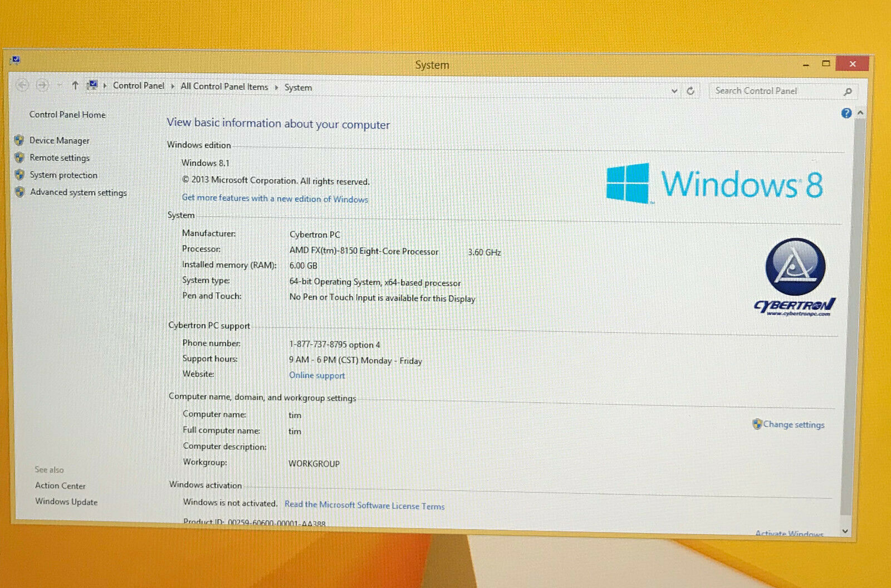
Task: Maximize the System window
Action: (826, 64)
